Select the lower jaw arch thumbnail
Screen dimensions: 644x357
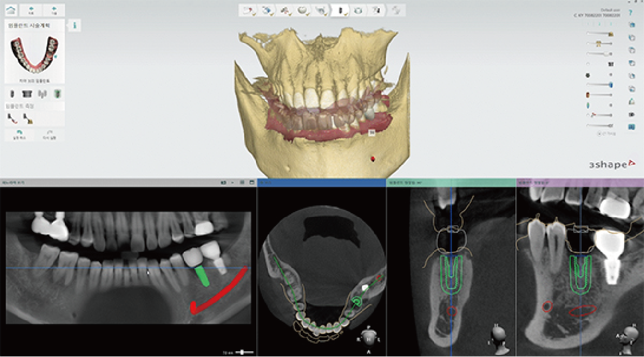tap(34, 54)
